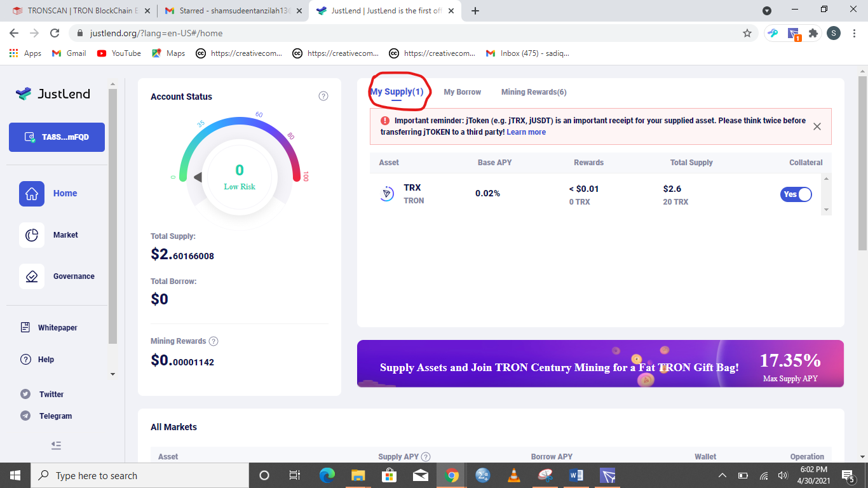This screenshot has width=868, height=488.
Task: Open the Learn more link
Action: [x=526, y=132]
